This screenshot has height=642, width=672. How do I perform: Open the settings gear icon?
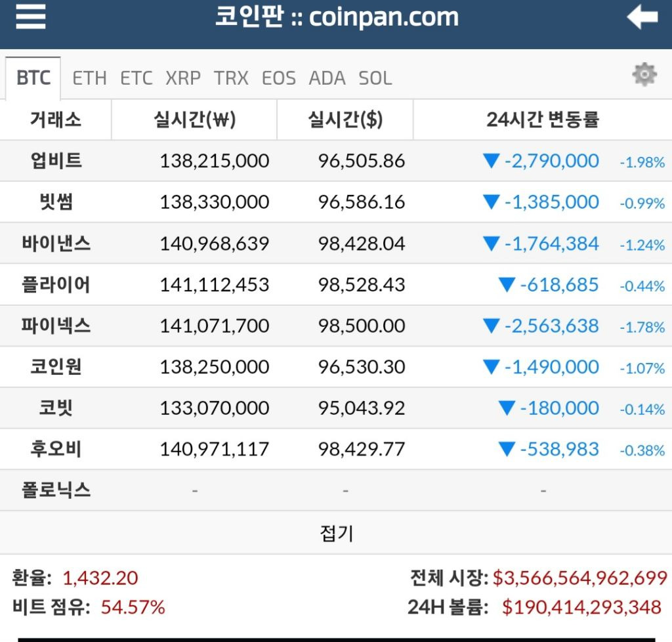tap(644, 74)
